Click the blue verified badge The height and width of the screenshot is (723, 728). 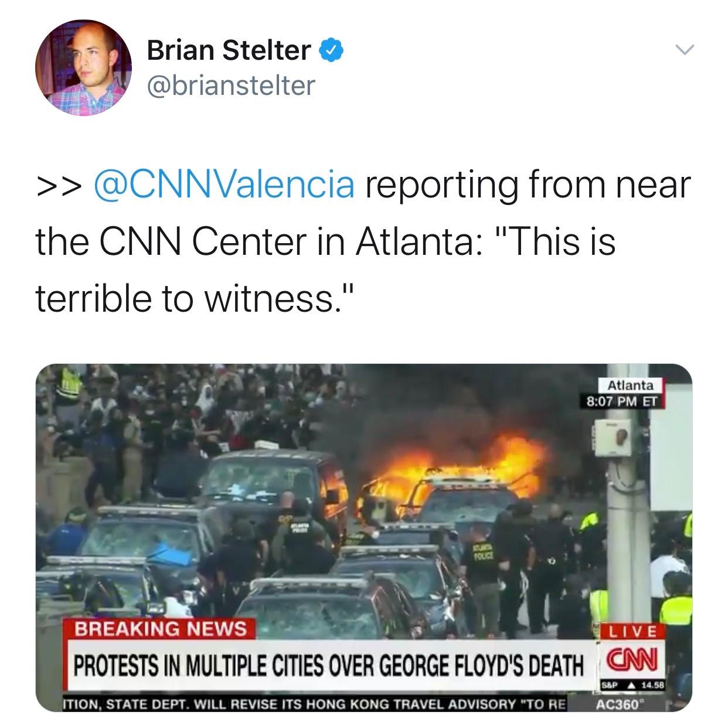pos(331,50)
